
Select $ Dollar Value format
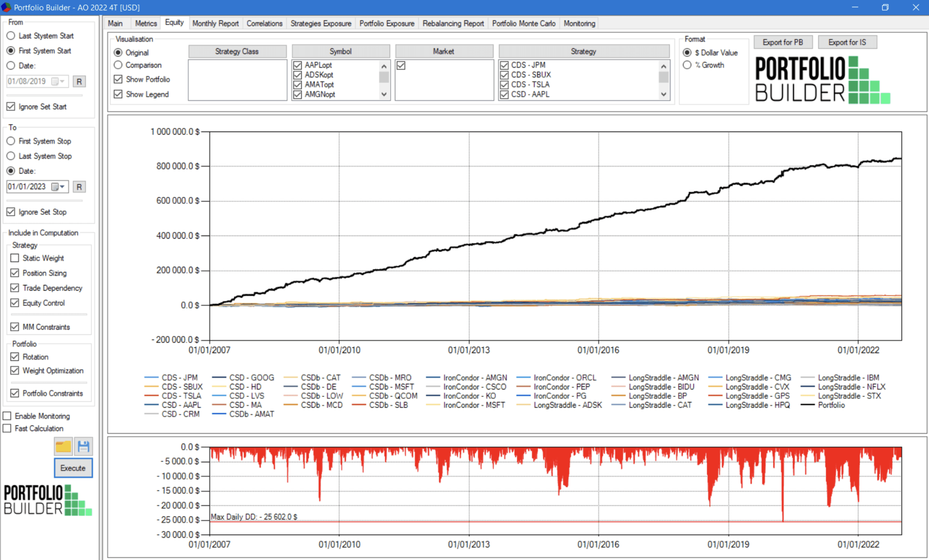click(x=687, y=53)
